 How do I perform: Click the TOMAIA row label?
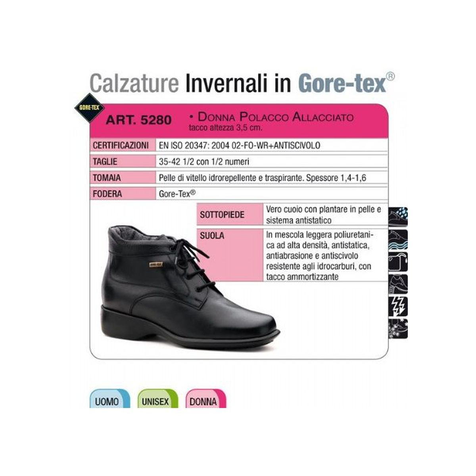pyautogui.click(x=106, y=178)
